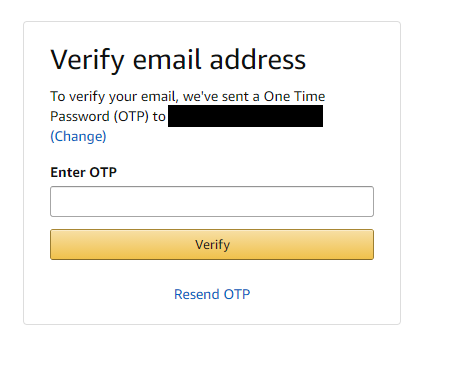The width and height of the screenshot is (449, 373).
Task: Click the Verify email address heading
Action: pos(178,60)
